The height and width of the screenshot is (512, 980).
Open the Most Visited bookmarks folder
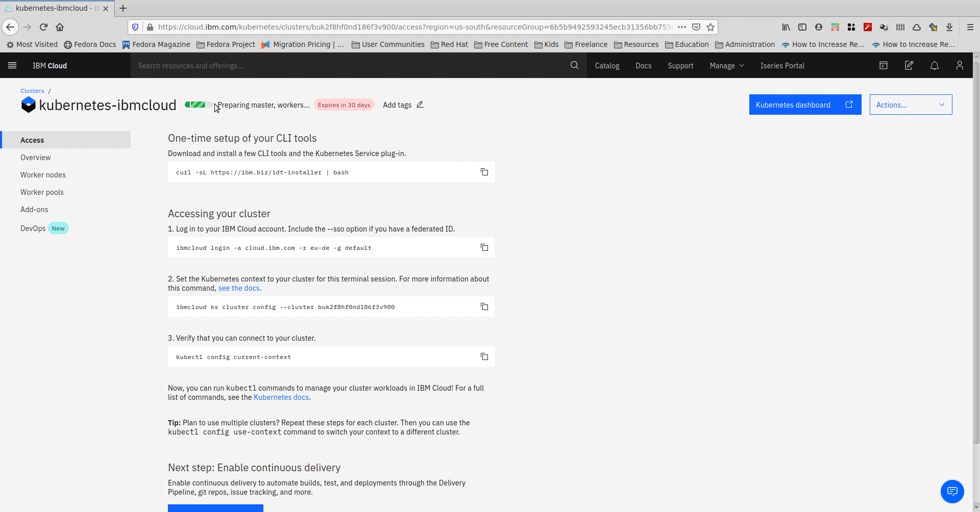(32, 44)
